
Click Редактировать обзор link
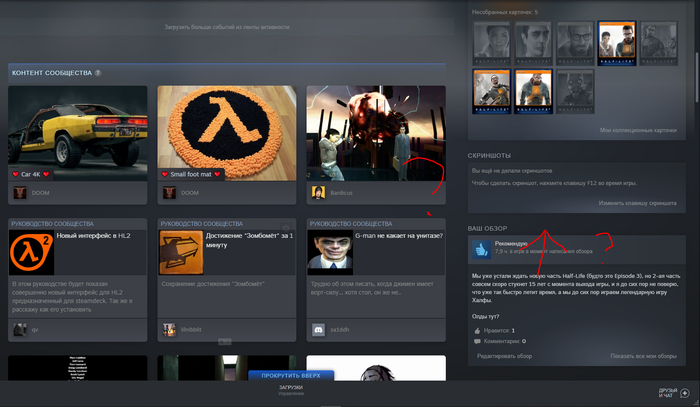point(504,356)
